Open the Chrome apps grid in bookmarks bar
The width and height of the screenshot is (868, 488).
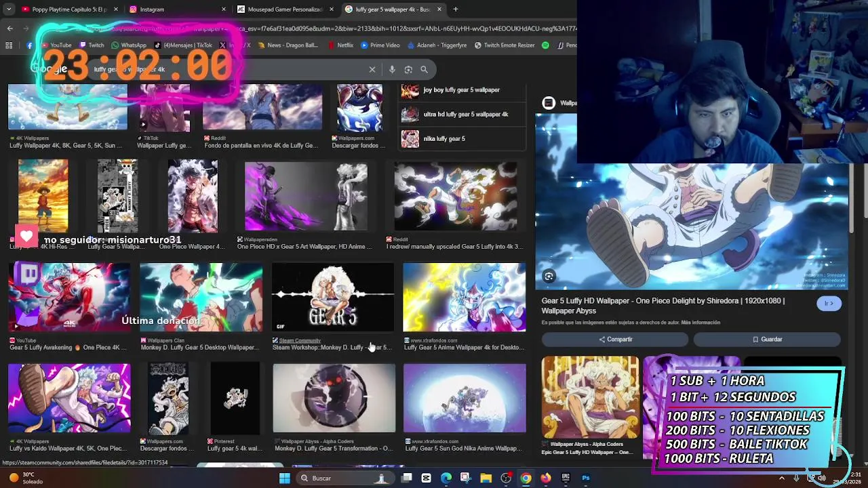9,45
